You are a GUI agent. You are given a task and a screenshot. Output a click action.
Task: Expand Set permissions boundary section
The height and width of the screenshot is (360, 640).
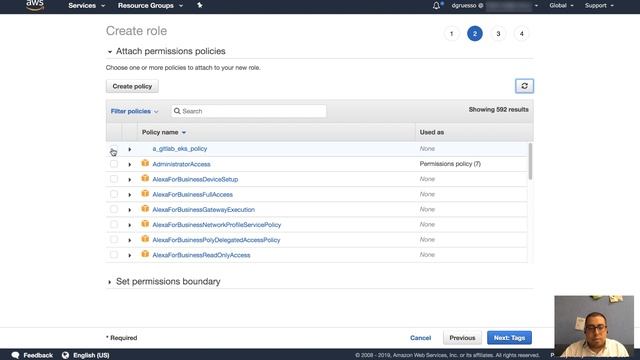[x=109, y=282]
